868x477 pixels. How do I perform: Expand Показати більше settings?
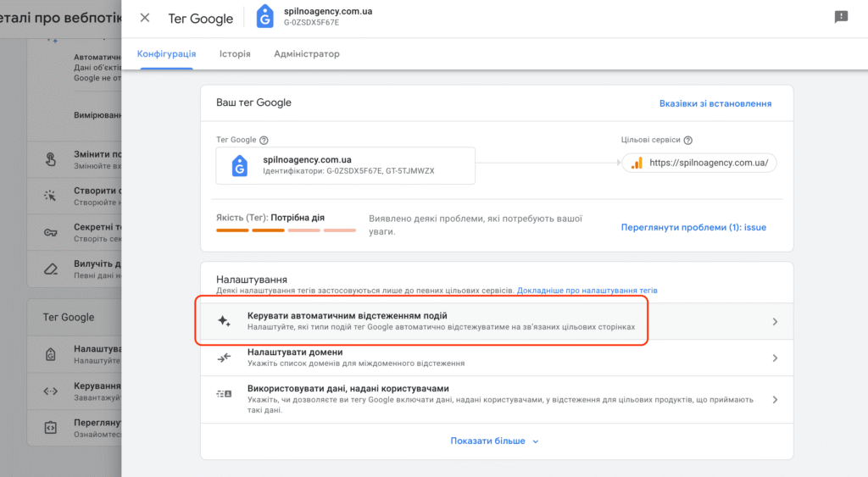pos(494,441)
